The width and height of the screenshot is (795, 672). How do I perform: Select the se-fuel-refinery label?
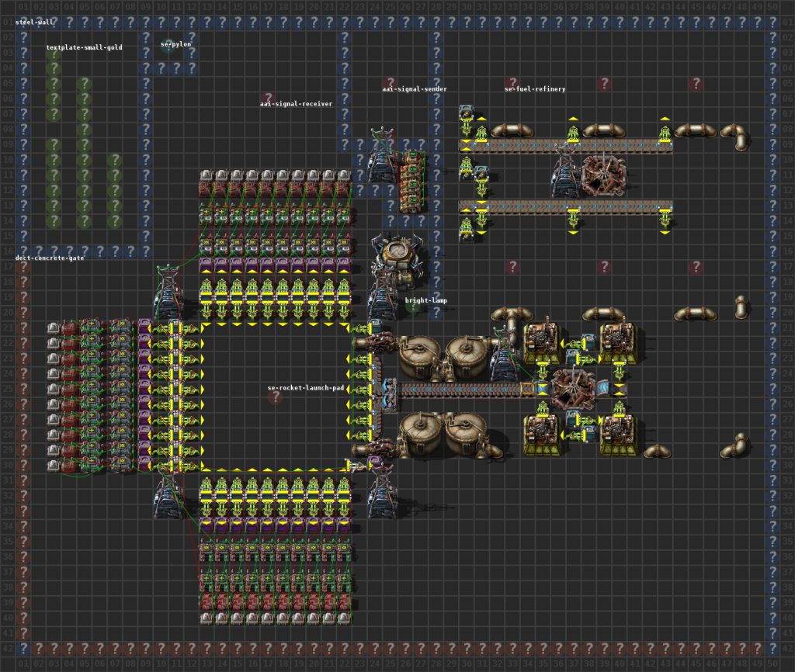point(535,89)
